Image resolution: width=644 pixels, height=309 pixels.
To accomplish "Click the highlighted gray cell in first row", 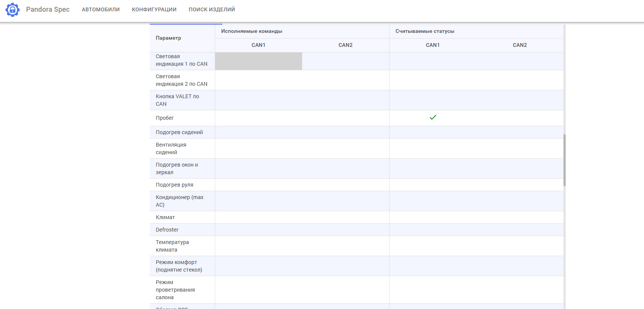I will point(258,61).
